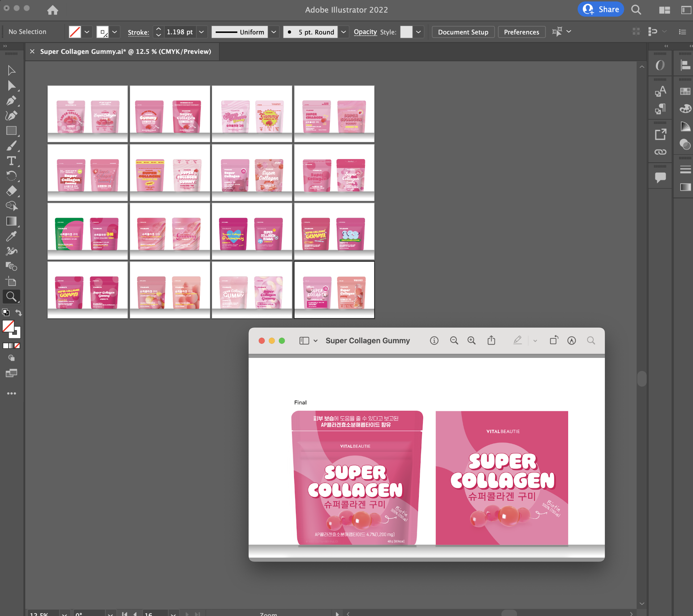This screenshot has width=693, height=616.
Task: Open zoom level dropdown in status bar
Action: (x=64, y=613)
